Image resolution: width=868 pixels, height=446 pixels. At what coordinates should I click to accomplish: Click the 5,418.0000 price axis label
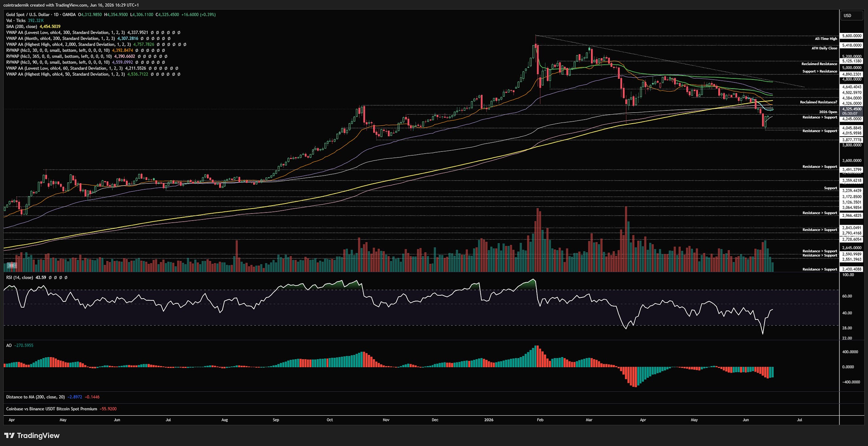[x=852, y=45]
